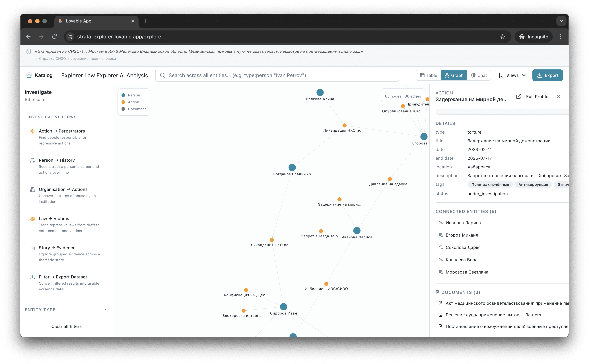The image size is (589, 364).
Task: Open the tab list chevron in browser
Action: 561,21
